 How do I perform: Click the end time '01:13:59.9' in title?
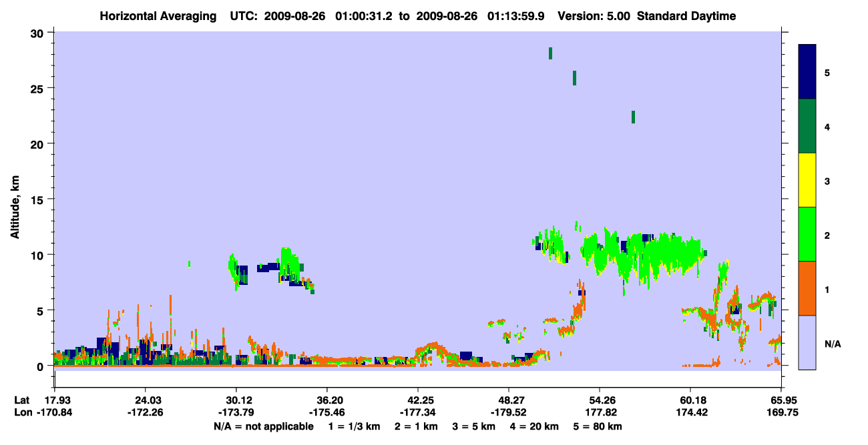pyautogui.click(x=519, y=16)
